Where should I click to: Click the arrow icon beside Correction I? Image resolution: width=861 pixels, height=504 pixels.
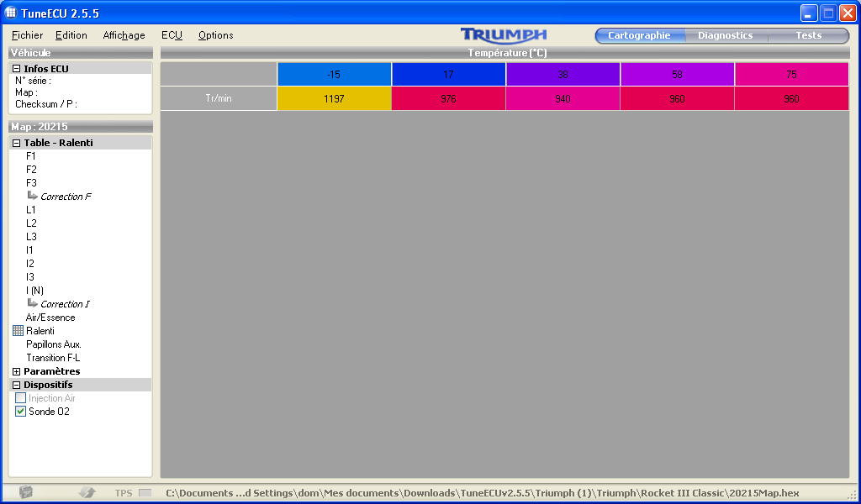[33, 302]
